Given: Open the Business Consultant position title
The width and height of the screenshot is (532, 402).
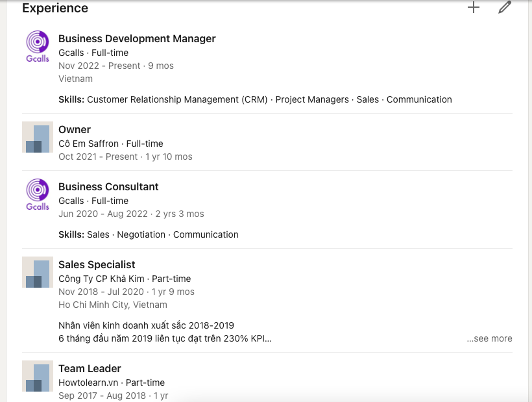Looking at the screenshot, I should [108, 186].
